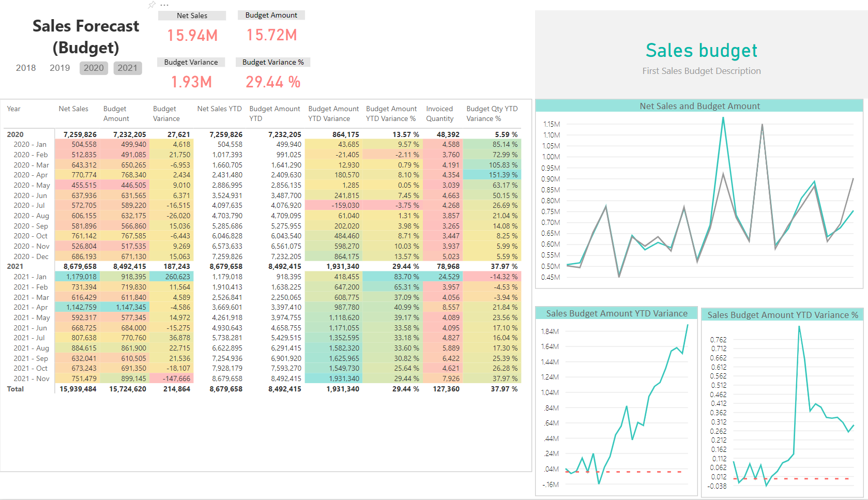The height and width of the screenshot is (500, 868).
Task: Click the Total row label in table
Action: pyautogui.click(x=16, y=389)
